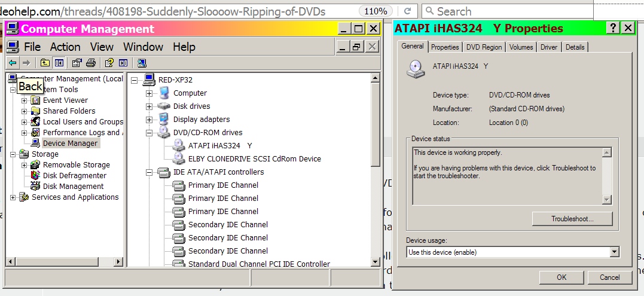The width and height of the screenshot is (644, 296).
Task: Click the Computer Management title bar icon
Action: (x=13, y=29)
